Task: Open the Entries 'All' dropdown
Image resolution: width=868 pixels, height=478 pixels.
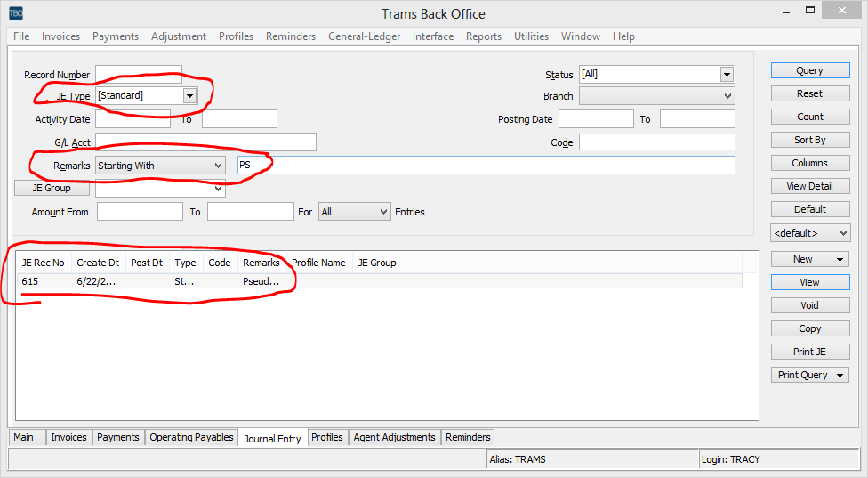Action: point(383,212)
